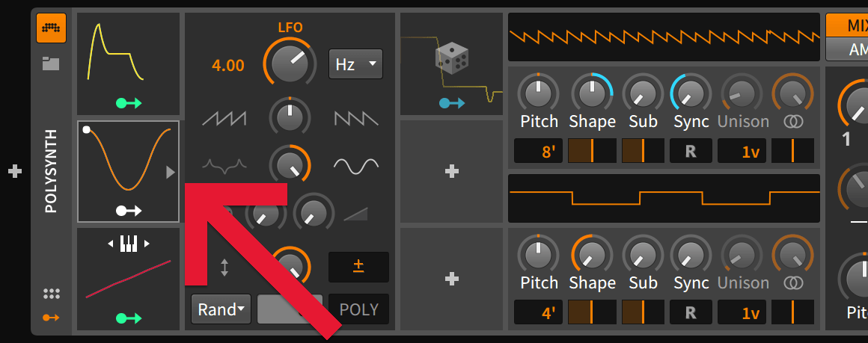Click the folder browser icon in sidebar
Screen dimensions: 868x343
coord(51,64)
